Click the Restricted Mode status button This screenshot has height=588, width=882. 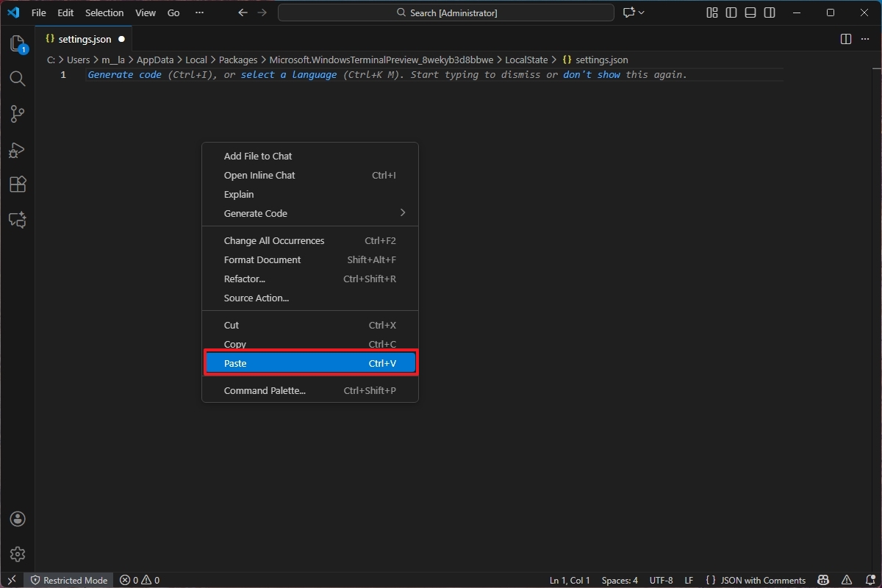tap(68, 580)
